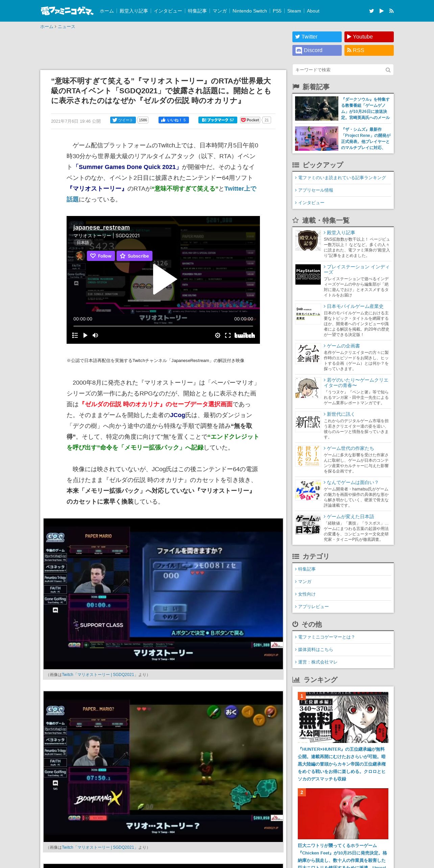Click the Twitch Subscribe button
The image size is (434, 868).
(x=135, y=256)
